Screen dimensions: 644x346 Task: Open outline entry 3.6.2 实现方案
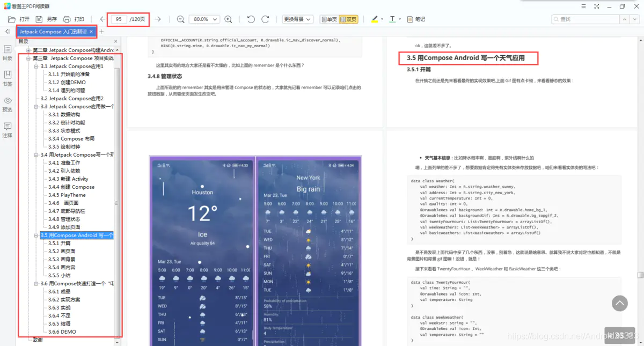[x=64, y=299]
